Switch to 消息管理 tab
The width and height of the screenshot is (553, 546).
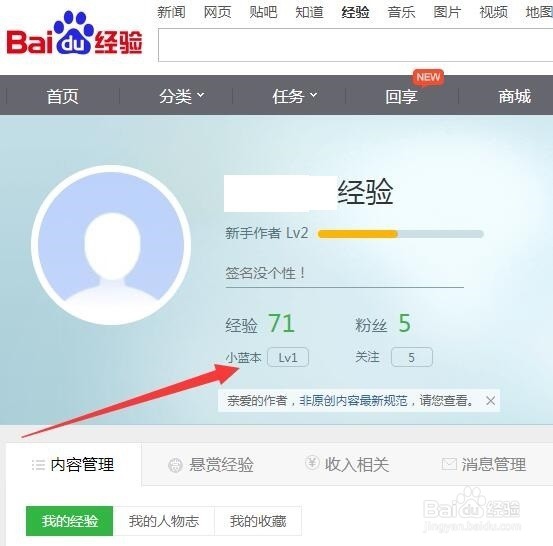pos(484,464)
